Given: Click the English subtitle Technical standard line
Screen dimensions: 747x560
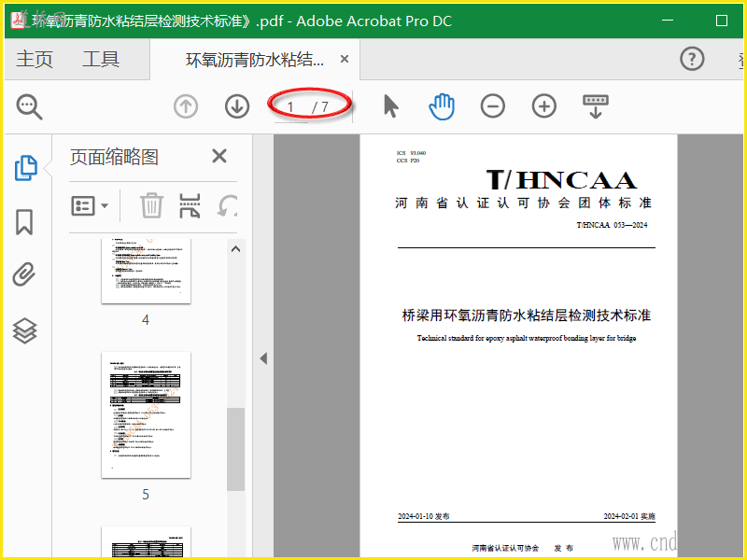Looking at the screenshot, I should (x=527, y=338).
